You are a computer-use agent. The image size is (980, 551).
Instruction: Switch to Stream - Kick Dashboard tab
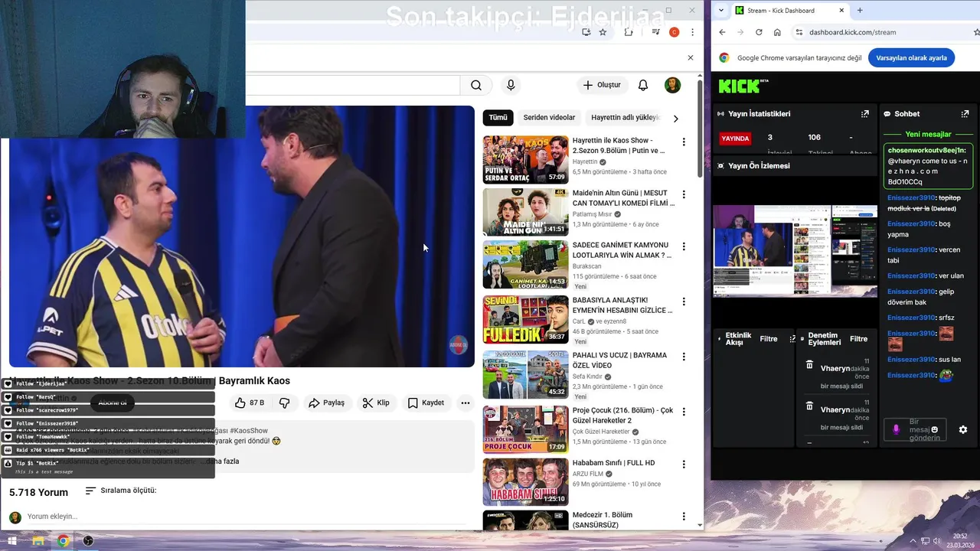[x=789, y=11]
